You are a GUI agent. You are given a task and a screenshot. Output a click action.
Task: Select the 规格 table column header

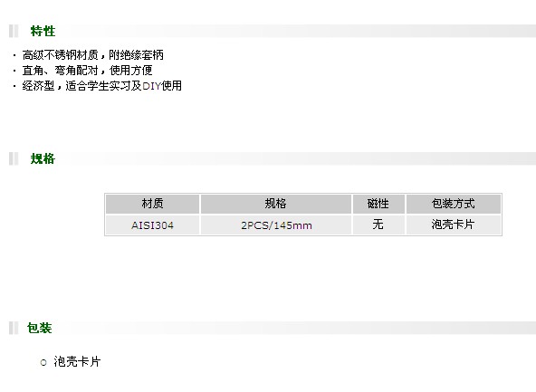(x=276, y=204)
